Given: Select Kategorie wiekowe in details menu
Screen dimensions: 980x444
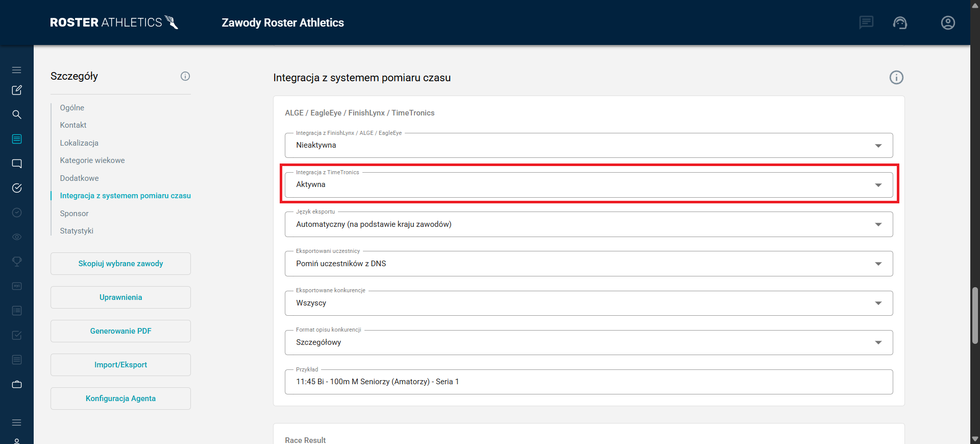Looking at the screenshot, I should (x=92, y=160).
